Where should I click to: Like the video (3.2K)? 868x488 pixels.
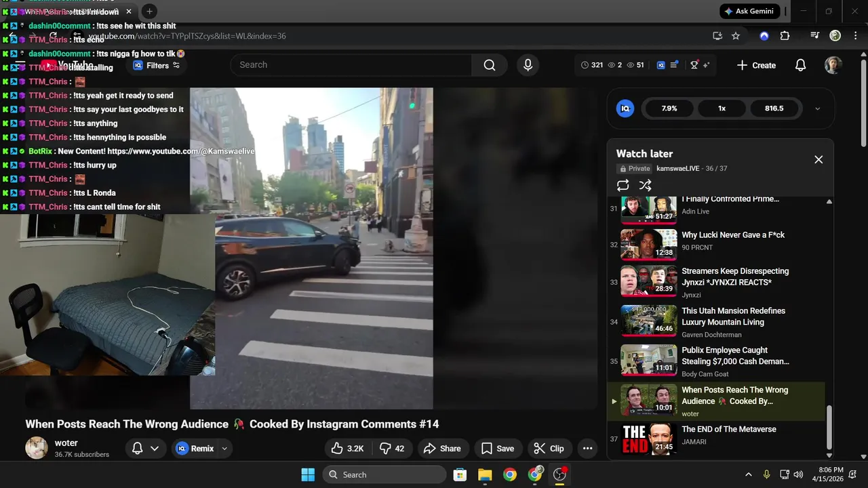[347, 448]
